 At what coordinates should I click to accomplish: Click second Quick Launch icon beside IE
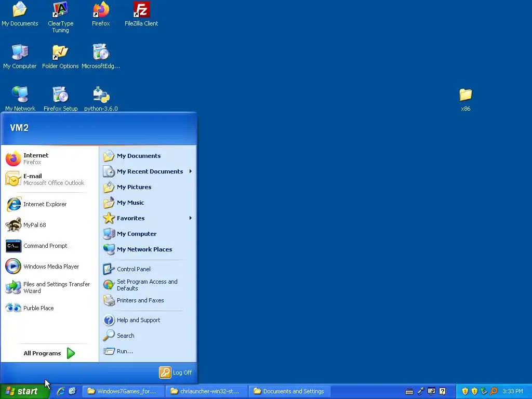click(x=73, y=391)
